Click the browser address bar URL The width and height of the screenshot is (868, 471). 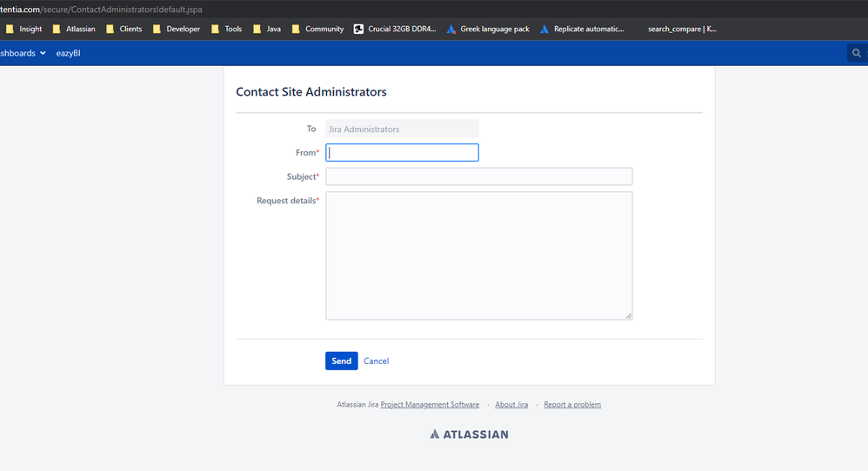[101, 10]
